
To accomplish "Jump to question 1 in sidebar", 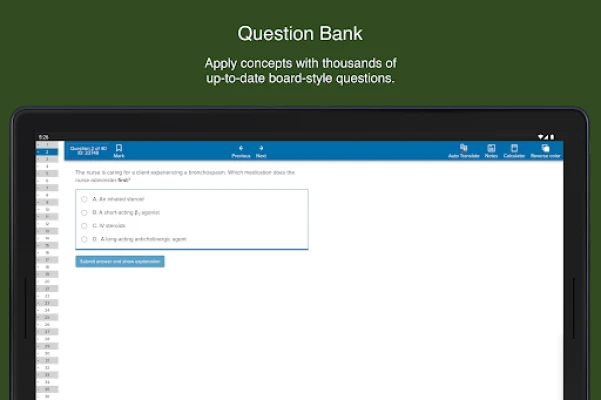I will (47, 145).
